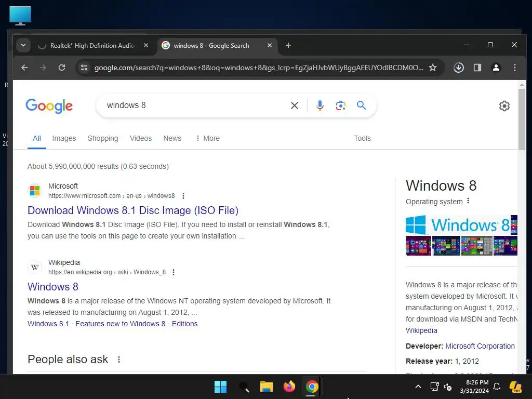The width and height of the screenshot is (532, 399).
Task: Switch to News results
Action: pyautogui.click(x=172, y=138)
